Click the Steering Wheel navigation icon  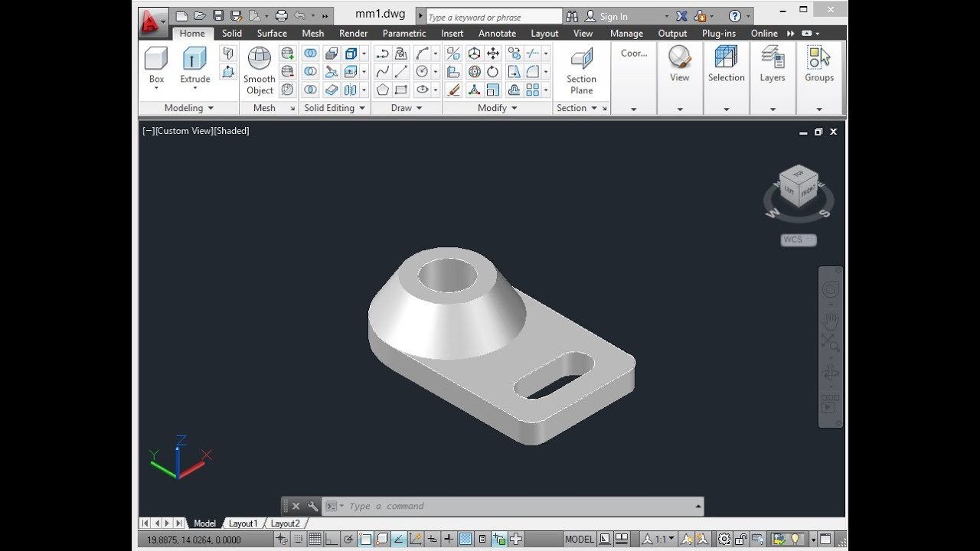click(831, 290)
